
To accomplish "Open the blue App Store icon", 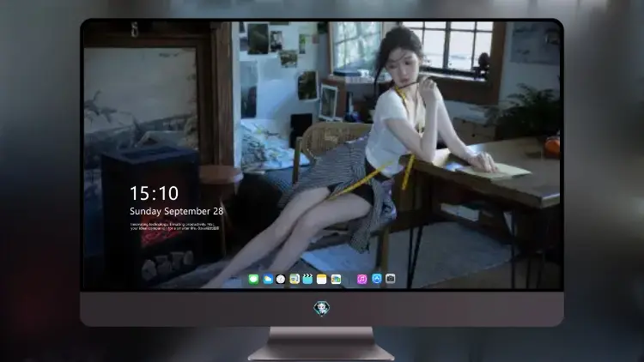I will click(377, 279).
